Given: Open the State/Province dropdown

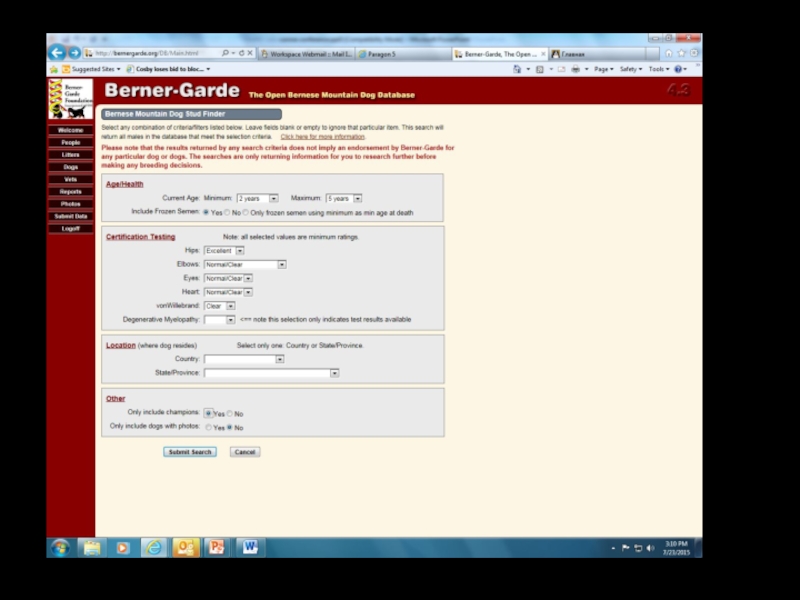Looking at the screenshot, I should (x=271, y=373).
